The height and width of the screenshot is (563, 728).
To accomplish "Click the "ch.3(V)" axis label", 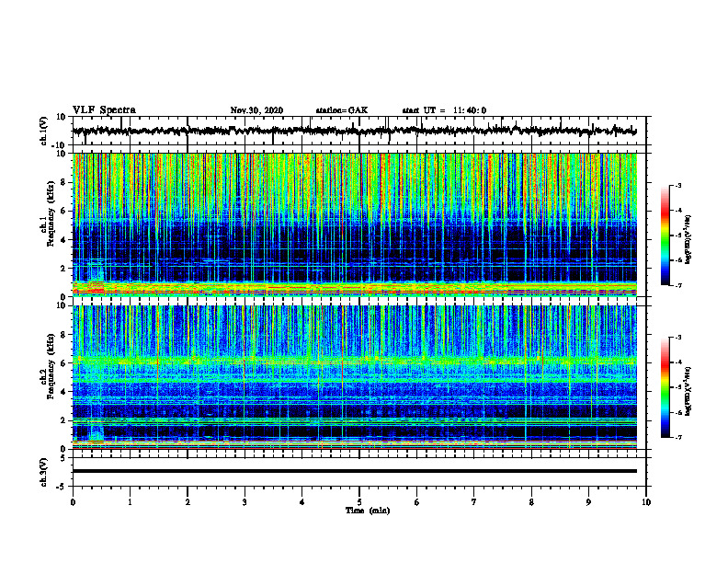I will coord(44,472).
